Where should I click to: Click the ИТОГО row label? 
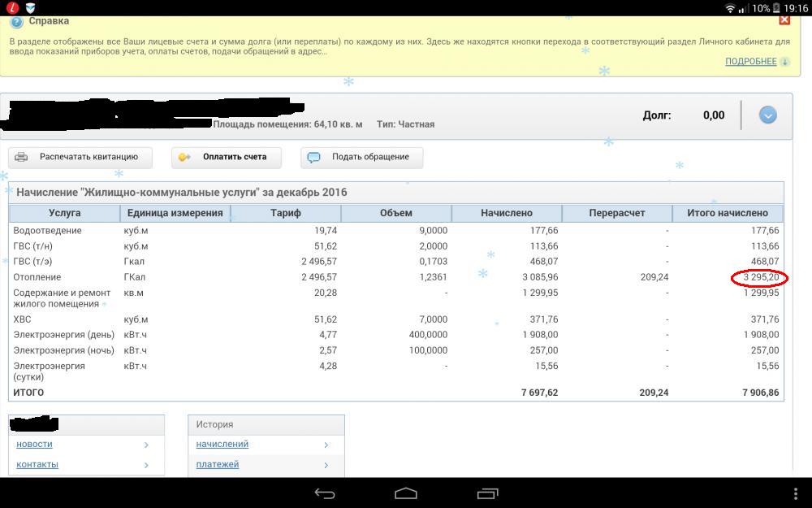[x=28, y=393]
